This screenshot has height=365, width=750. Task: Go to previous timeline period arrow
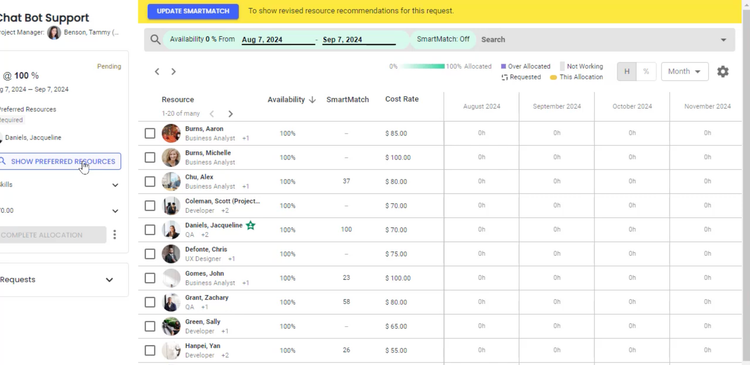(x=157, y=72)
